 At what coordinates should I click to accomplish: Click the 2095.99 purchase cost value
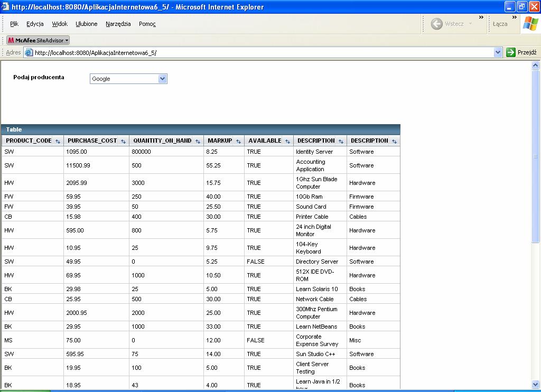77,183
